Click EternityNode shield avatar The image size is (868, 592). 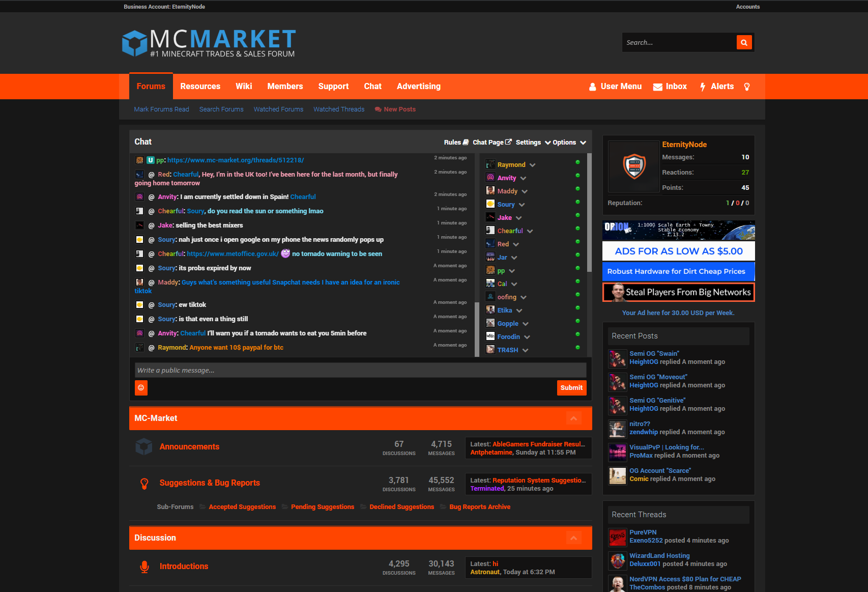coord(634,166)
